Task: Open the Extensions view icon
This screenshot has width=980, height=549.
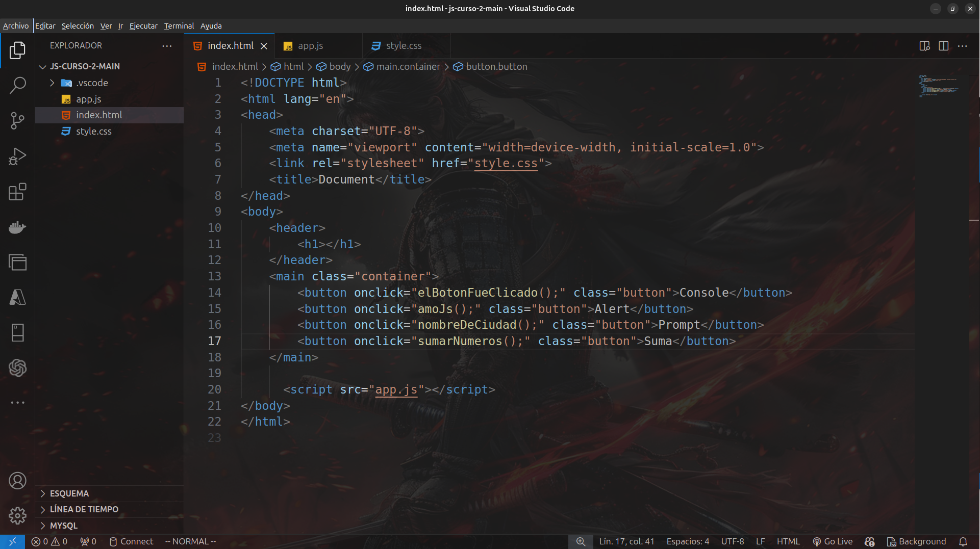Action: 17,192
